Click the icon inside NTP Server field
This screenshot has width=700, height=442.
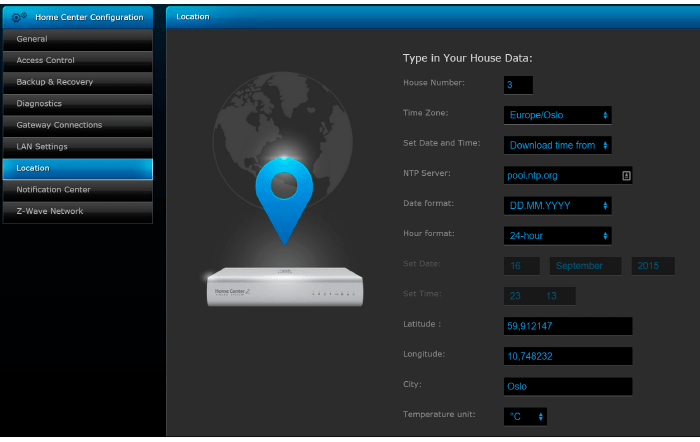tap(625, 175)
